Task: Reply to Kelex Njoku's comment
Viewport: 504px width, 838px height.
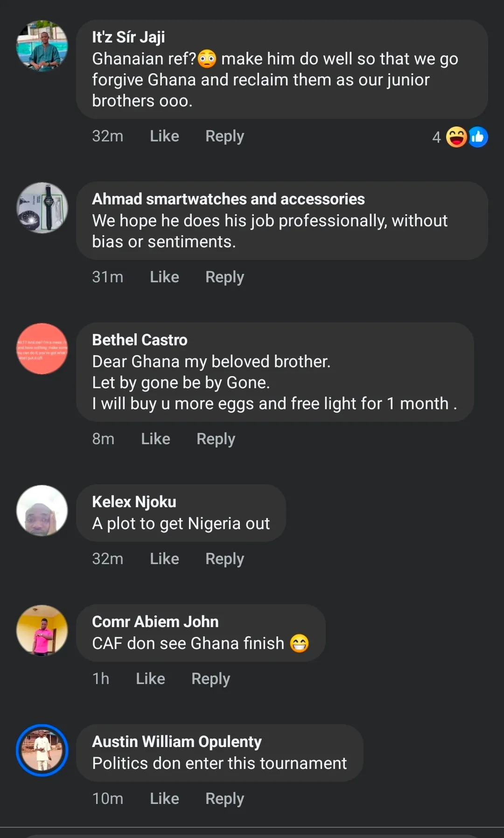Action: (224, 559)
